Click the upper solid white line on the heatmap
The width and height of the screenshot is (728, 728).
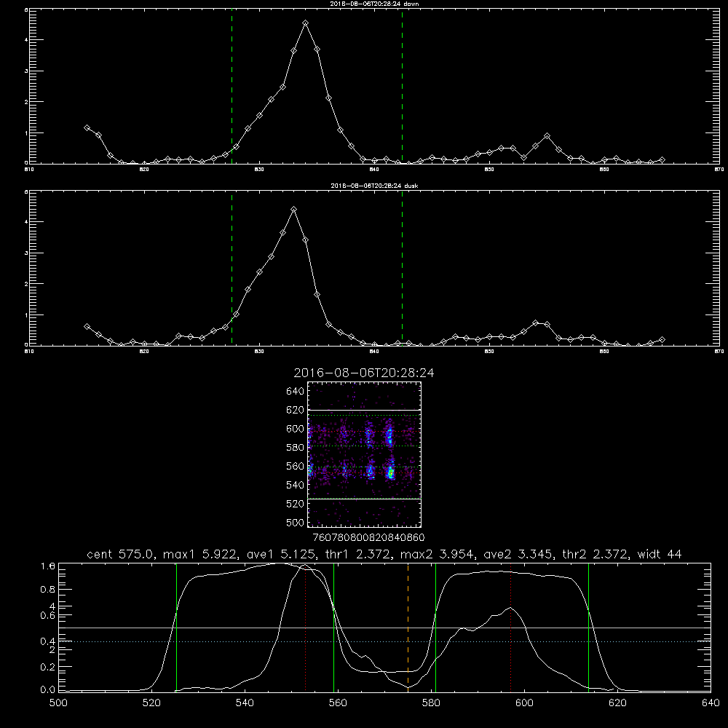365,410
